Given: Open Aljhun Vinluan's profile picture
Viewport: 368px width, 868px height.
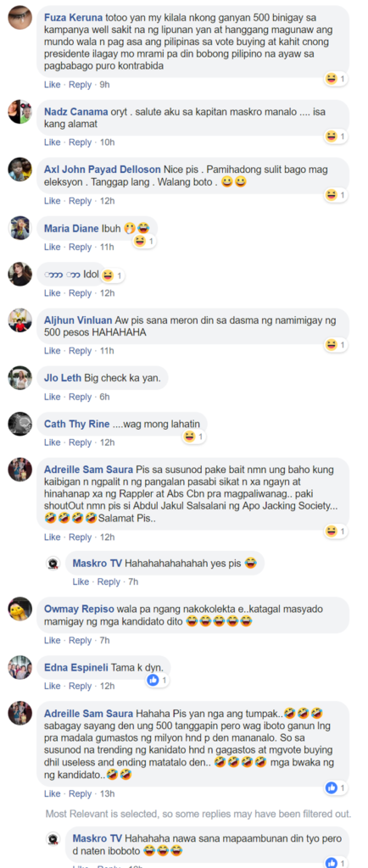Looking at the screenshot, I should point(20,320).
